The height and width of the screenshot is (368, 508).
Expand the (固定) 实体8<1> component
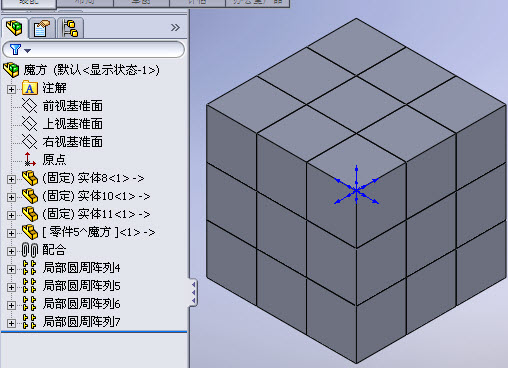11,179
